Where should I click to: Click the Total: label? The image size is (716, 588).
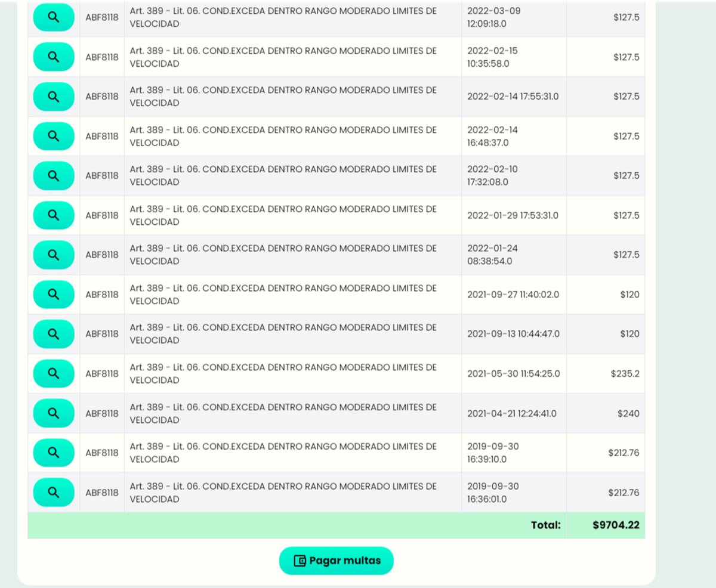(546, 525)
